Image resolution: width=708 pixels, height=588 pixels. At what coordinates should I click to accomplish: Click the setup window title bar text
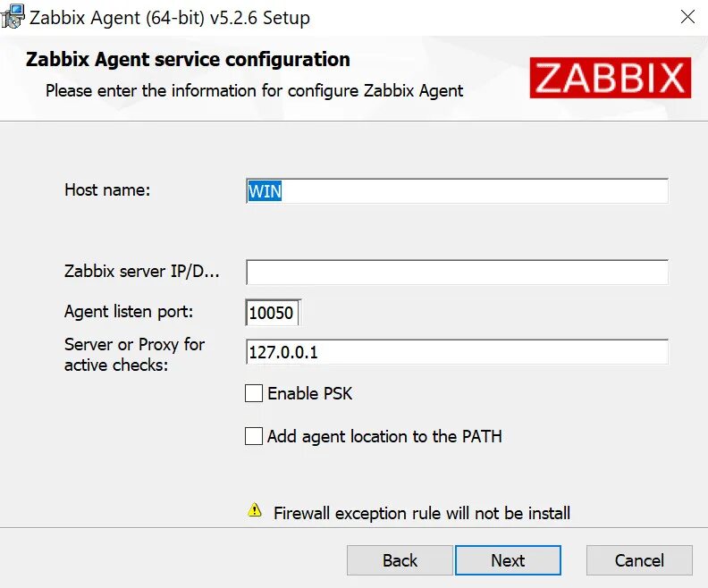coord(171,16)
